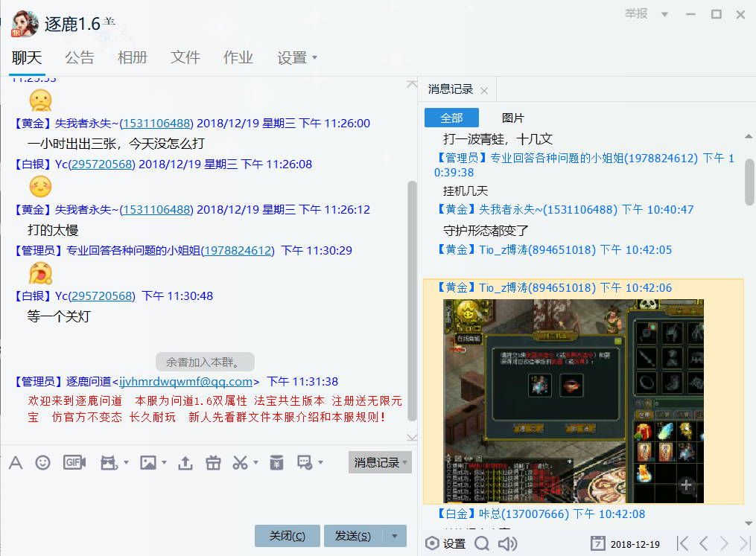Toggle the 消息记录 history panel button
The image size is (756, 556).
(376, 462)
